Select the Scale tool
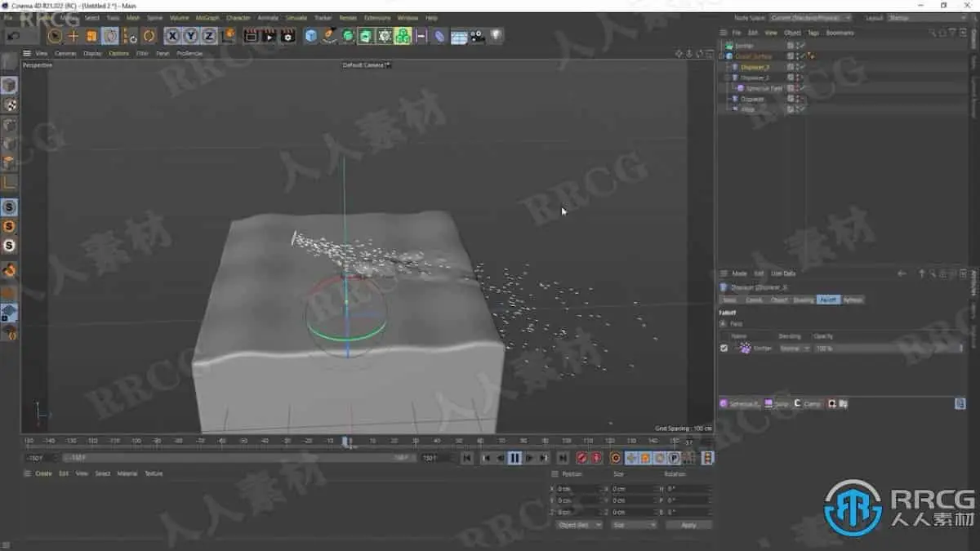The width and height of the screenshot is (980, 551). click(x=91, y=36)
